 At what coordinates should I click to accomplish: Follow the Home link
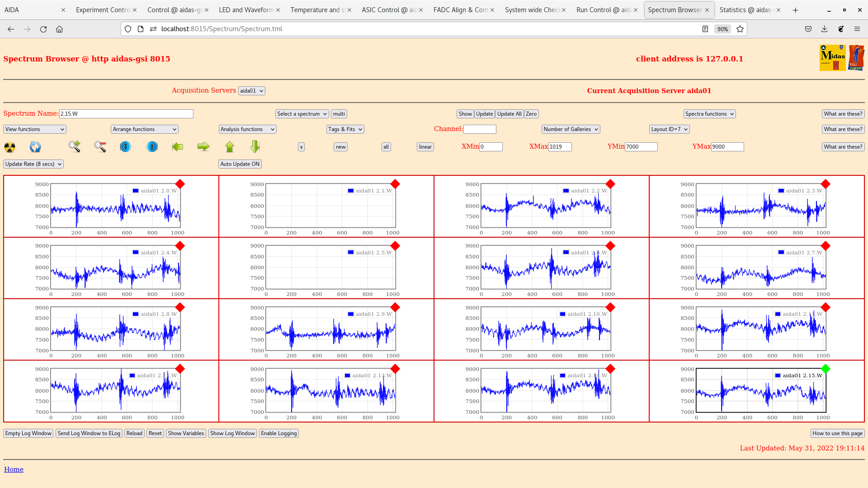coord(14,469)
